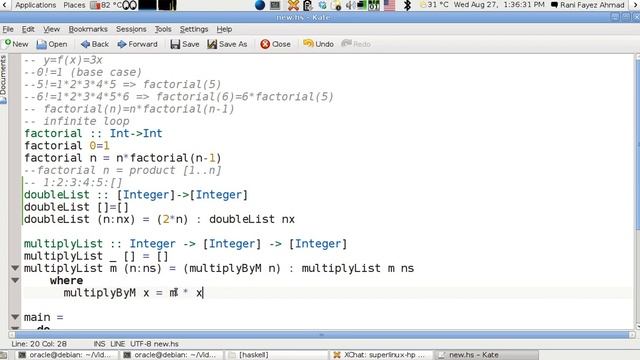The width and height of the screenshot is (640, 360).
Task: Click new.hs - Kate taskbar entry
Action: tap(486, 355)
